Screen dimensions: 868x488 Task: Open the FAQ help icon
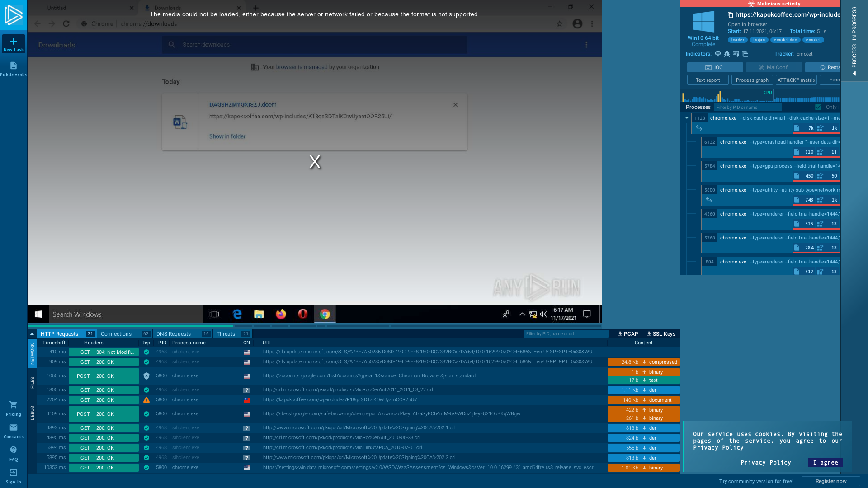tap(14, 450)
